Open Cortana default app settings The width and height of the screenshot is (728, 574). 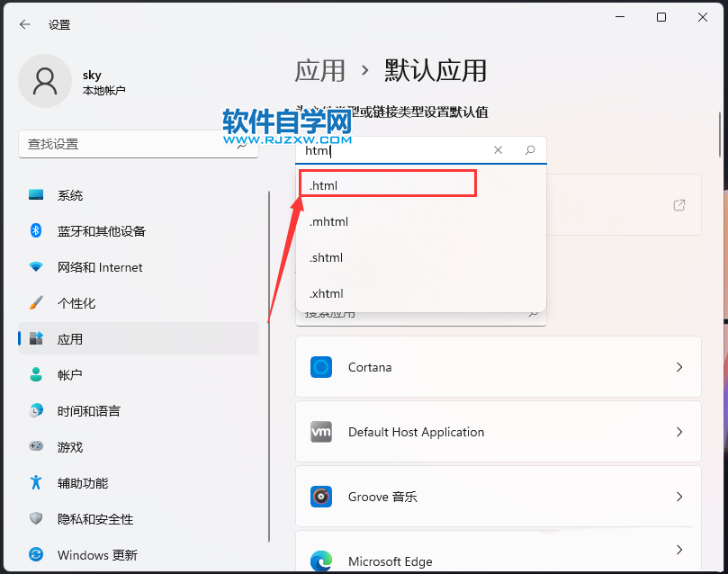pos(499,367)
